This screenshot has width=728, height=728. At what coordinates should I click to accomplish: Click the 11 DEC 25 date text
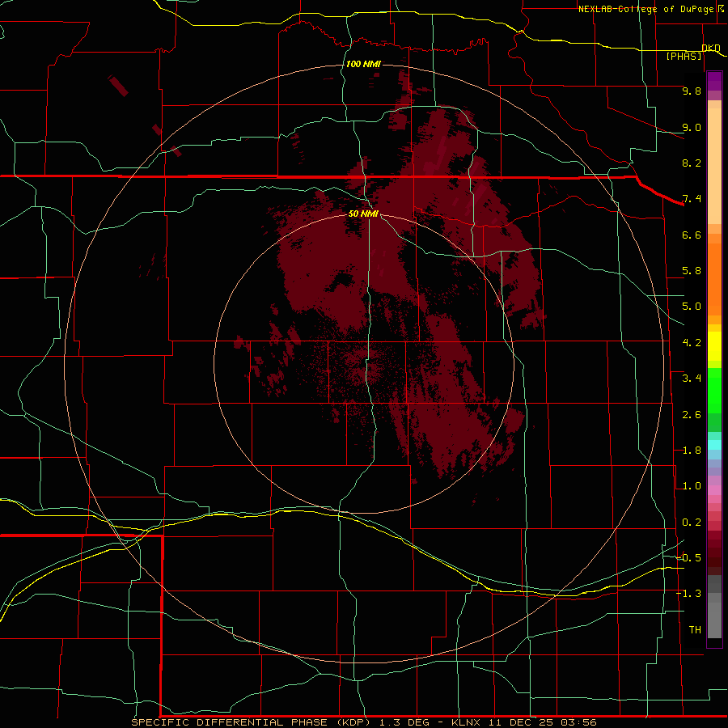point(522,722)
